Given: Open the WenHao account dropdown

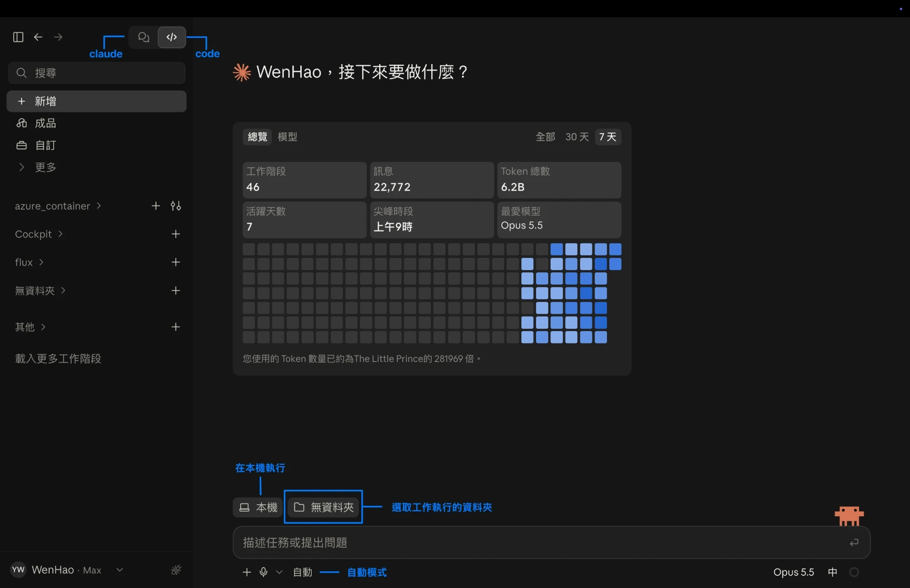Looking at the screenshot, I should (x=120, y=570).
